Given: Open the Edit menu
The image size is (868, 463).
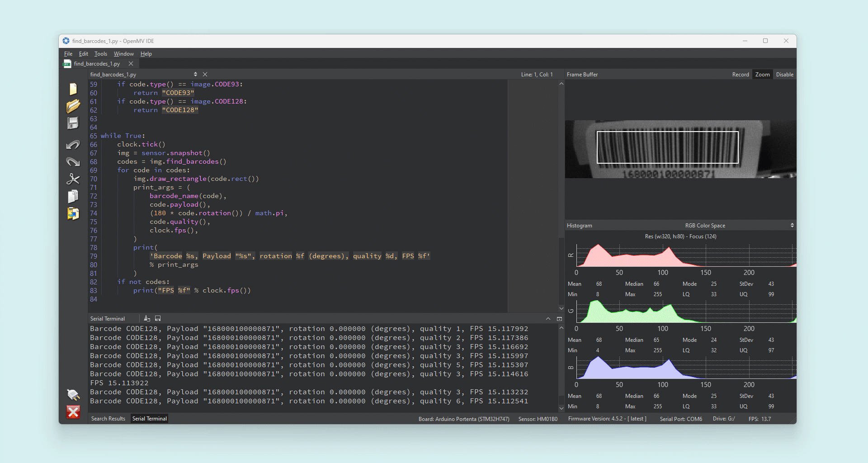Looking at the screenshot, I should (84, 53).
